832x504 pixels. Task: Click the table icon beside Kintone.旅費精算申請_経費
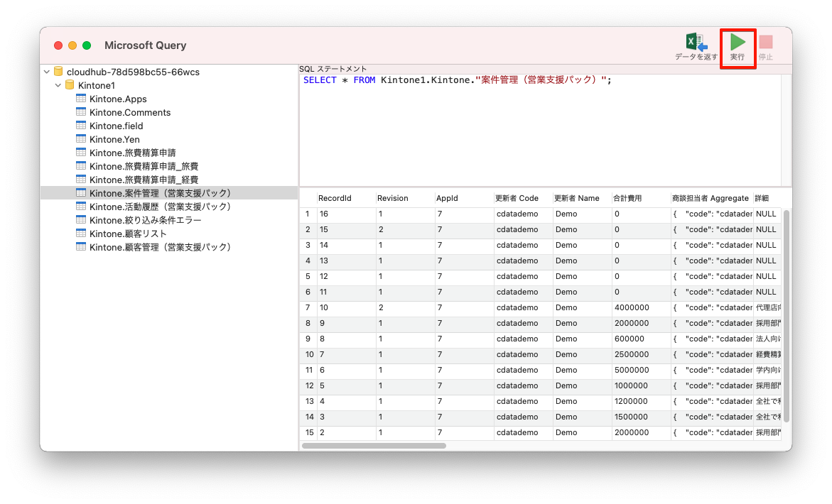coord(81,179)
